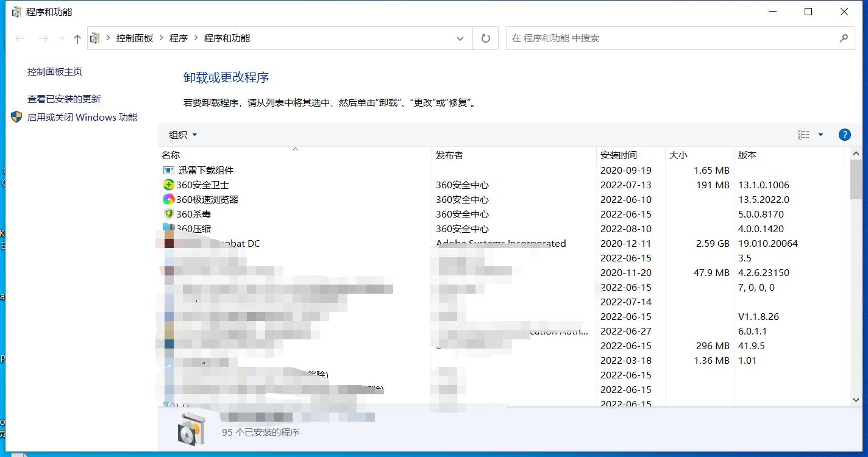
Task: Click the forward navigation arrow
Action: coord(43,38)
